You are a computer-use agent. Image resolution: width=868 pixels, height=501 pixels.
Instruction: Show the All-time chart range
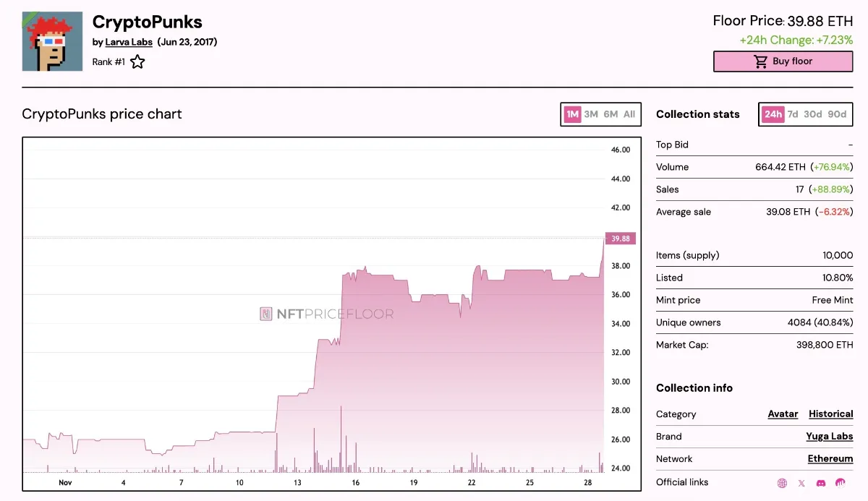click(x=629, y=114)
